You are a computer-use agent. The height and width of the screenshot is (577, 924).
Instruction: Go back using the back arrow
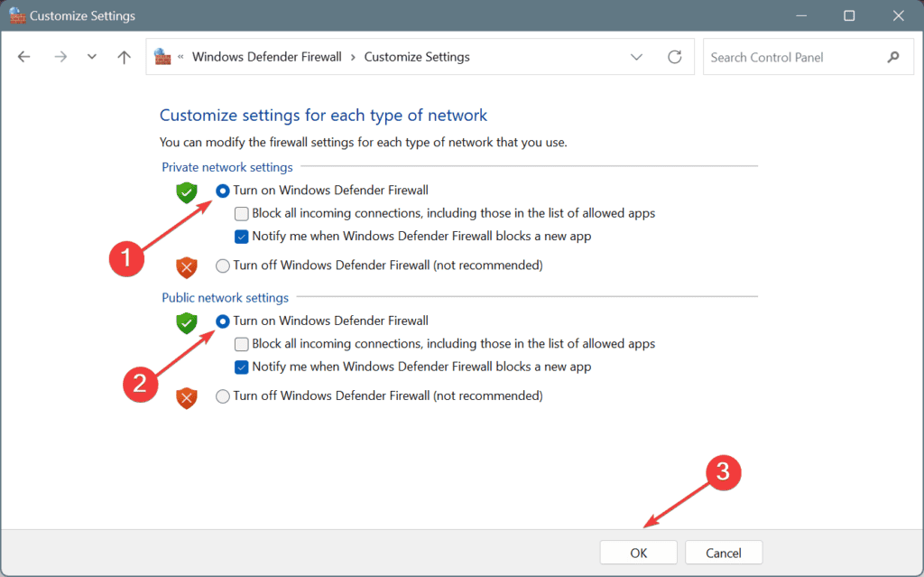point(23,57)
